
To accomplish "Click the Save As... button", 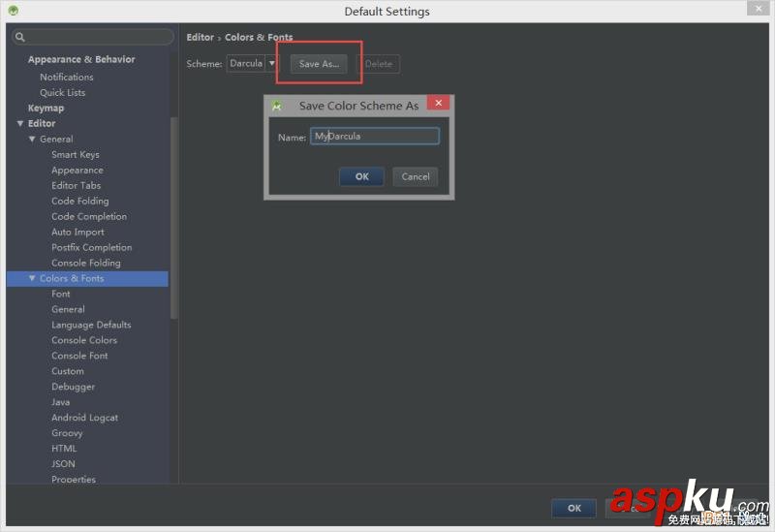I will pos(319,64).
